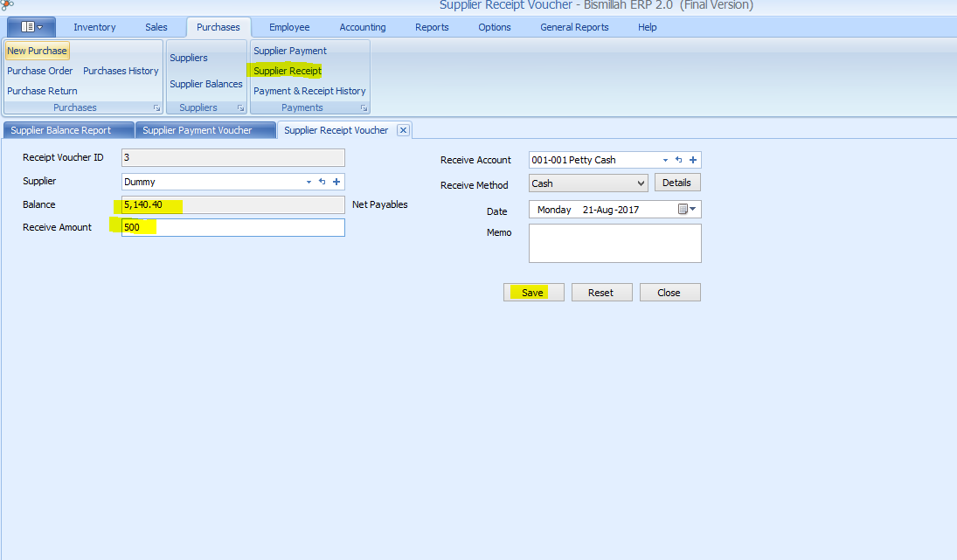Click the Receive Amount input field
The height and width of the screenshot is (560, 957).
coord(233,227)
